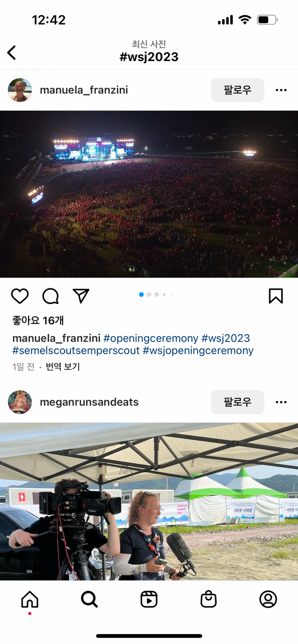Open the Search tab magnifier icon

89,599
